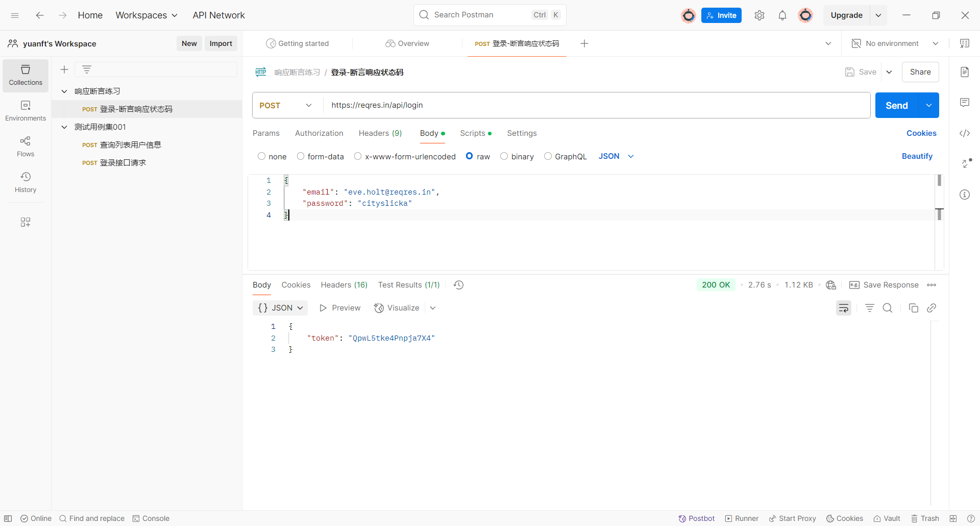Open the POST method dropdown

(286, 105)
